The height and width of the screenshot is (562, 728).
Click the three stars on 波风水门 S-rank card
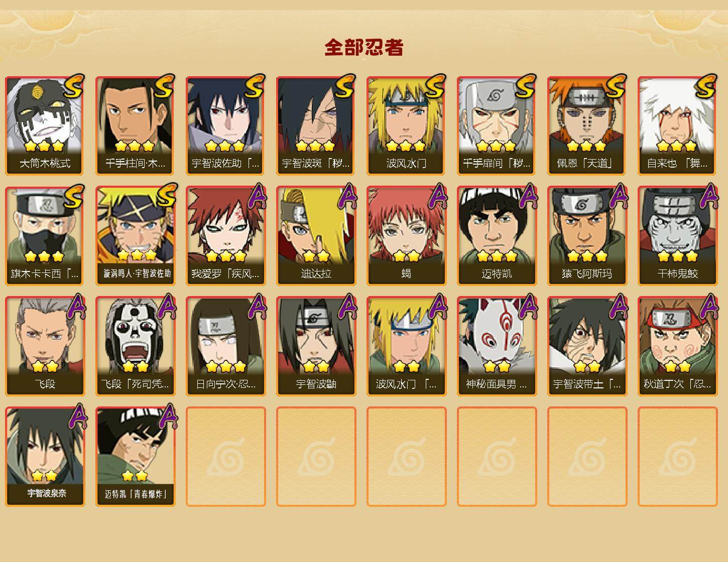click(x=406, y=146)
